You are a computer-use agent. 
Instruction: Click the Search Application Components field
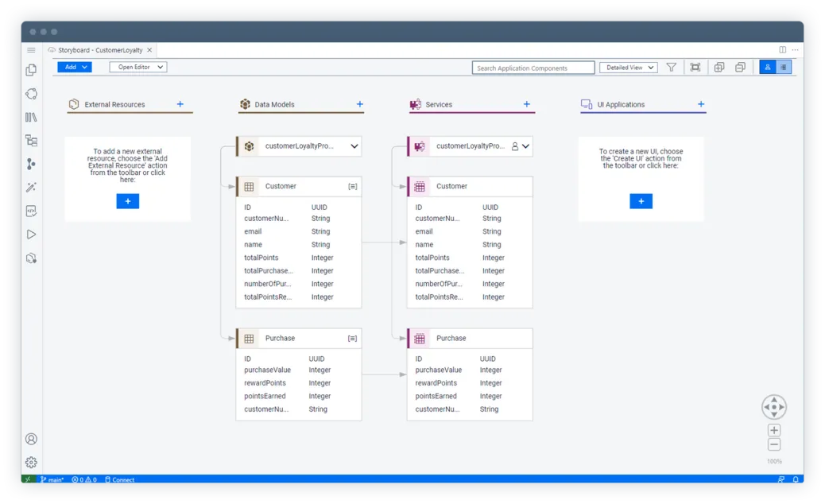tap(533, 68)
